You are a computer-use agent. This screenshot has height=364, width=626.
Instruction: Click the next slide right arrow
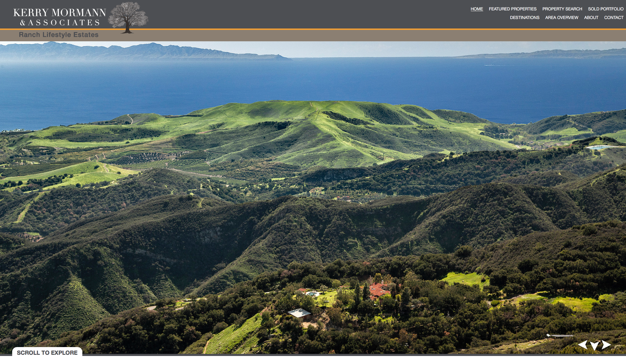(x=606, y=345)
